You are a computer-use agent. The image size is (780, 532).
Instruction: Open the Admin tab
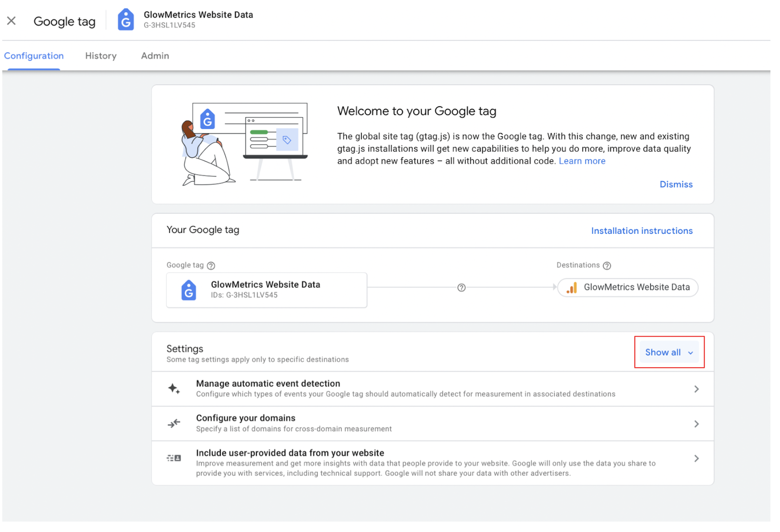pyautogui.click(x=155, y=56)
